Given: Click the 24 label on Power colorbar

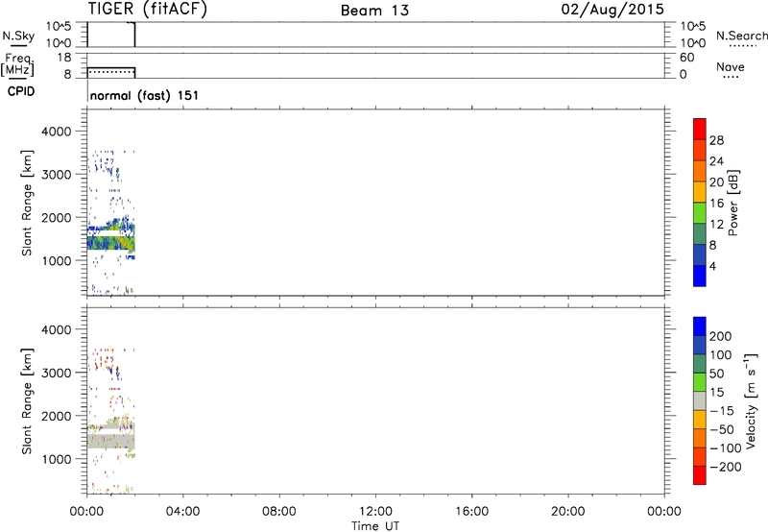Looking at the screenshot, I should [x=716, y=161].
